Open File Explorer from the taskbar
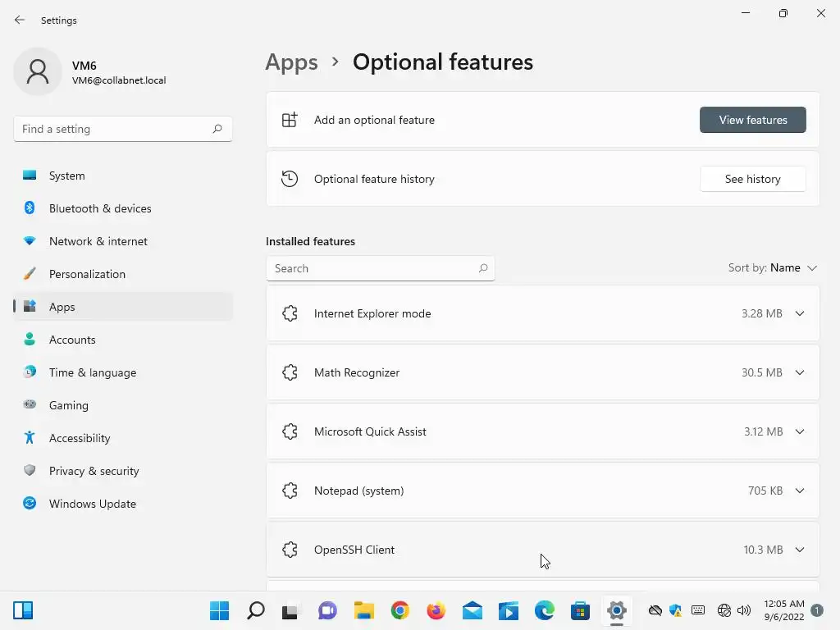Image resolution: width=840 pixels, height=630 pixels. [x=363, y=610]
